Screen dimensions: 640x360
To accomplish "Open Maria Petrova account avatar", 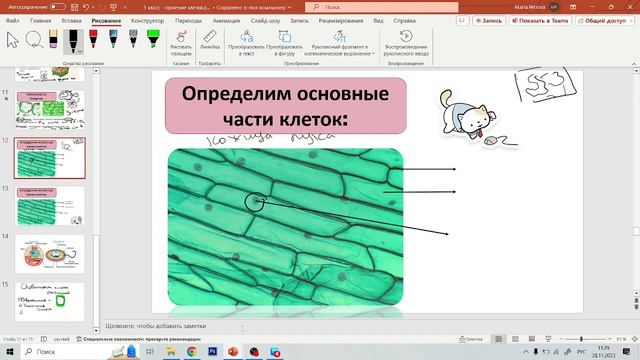I will (x=554, y=7).
